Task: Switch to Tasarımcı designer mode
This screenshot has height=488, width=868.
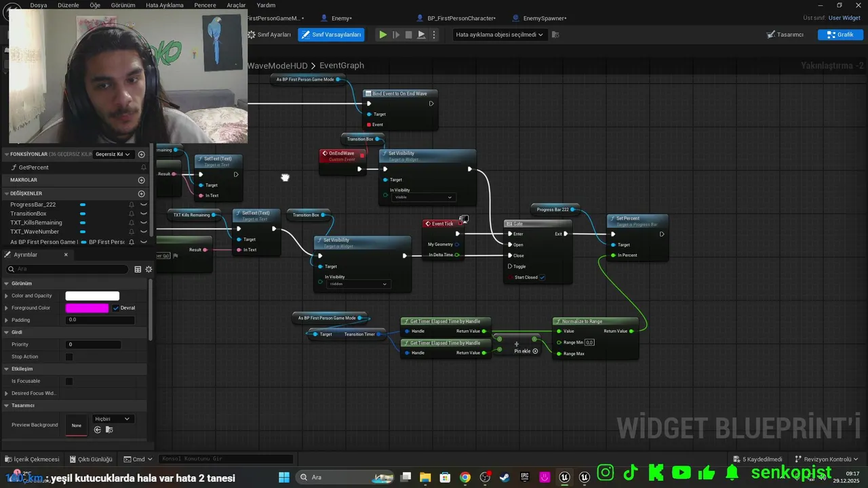Action: pos(785,35)
